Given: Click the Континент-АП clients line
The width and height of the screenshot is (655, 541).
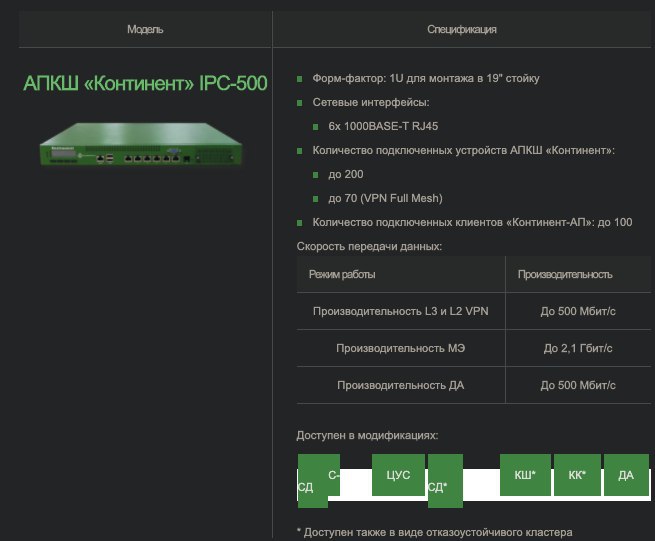Looking at the screenshot, I should coord(472,222).
